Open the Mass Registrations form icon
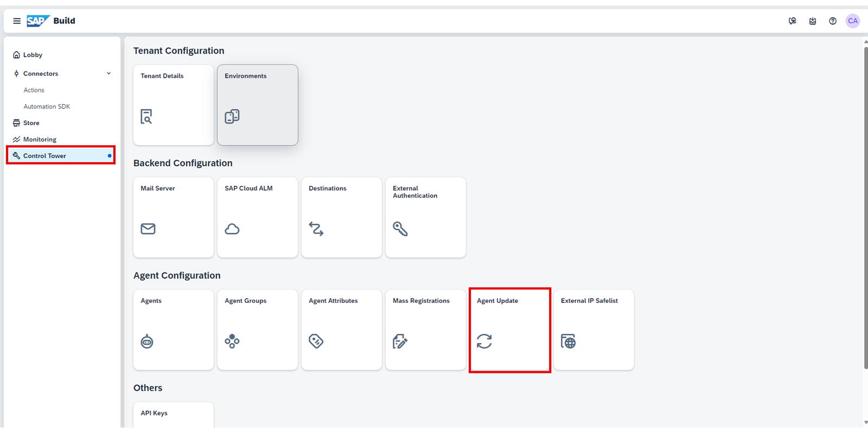This screenshot has height=433, width=868. click(400, 341)
